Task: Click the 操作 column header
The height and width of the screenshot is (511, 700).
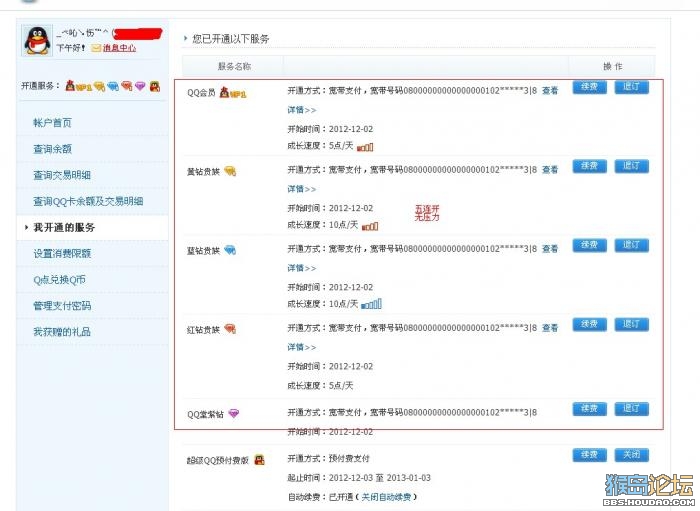Action: pyautogui.click(x=612, y=66)
